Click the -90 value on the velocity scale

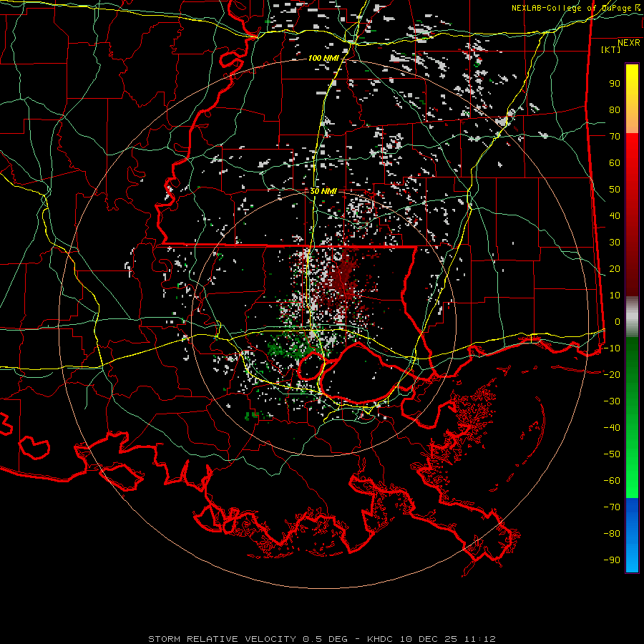pos(612,560)
